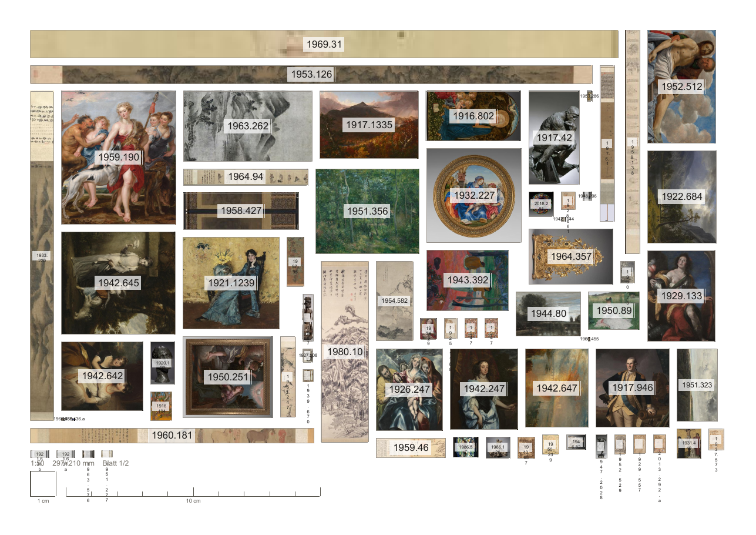756x535 pixels.
Task: Open the horizontal handscroll labeled 1960.181
Action: tap(172, 436)
